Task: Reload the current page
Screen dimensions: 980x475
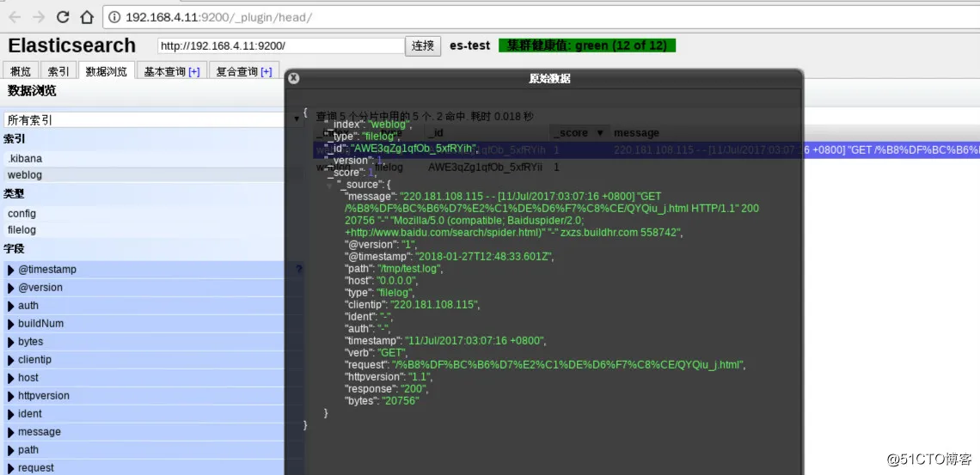Action: 63,17
